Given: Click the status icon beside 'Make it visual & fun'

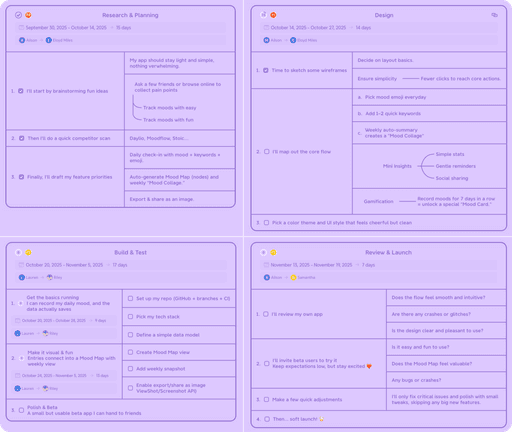Looking at the screenshot, I should [x=21, y=358].
